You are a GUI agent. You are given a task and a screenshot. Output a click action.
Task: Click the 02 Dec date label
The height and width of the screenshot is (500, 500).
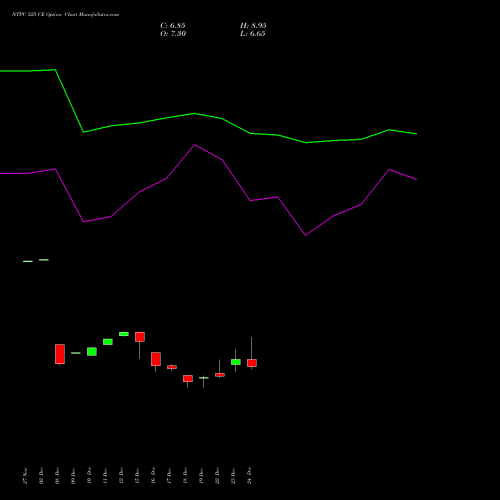pos(41,476)
